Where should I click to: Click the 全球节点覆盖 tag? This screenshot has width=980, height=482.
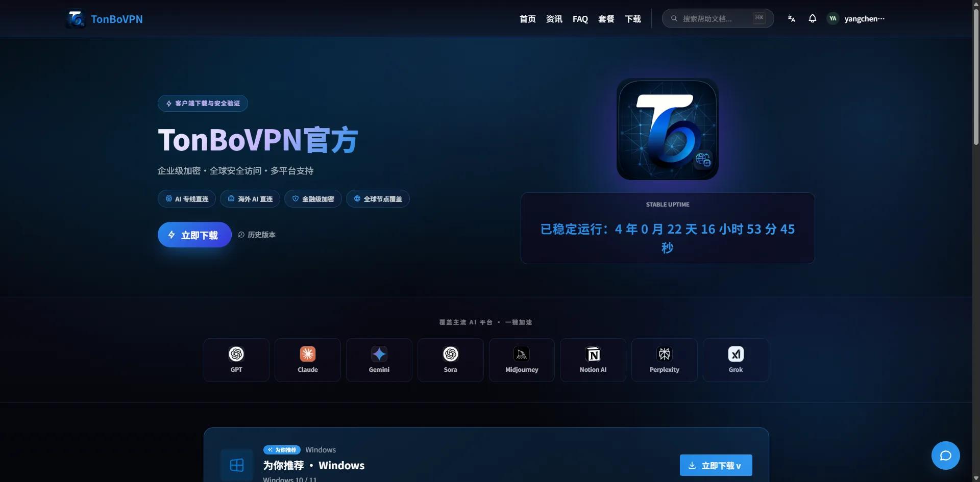coord(378,199)
